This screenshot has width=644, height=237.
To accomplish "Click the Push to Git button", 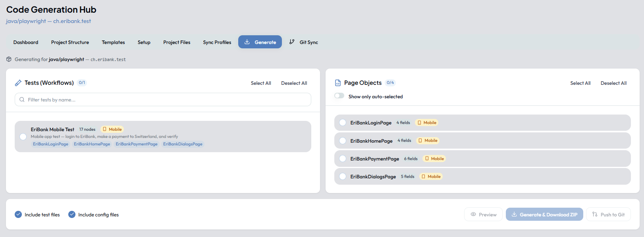I will pos(608,214).
